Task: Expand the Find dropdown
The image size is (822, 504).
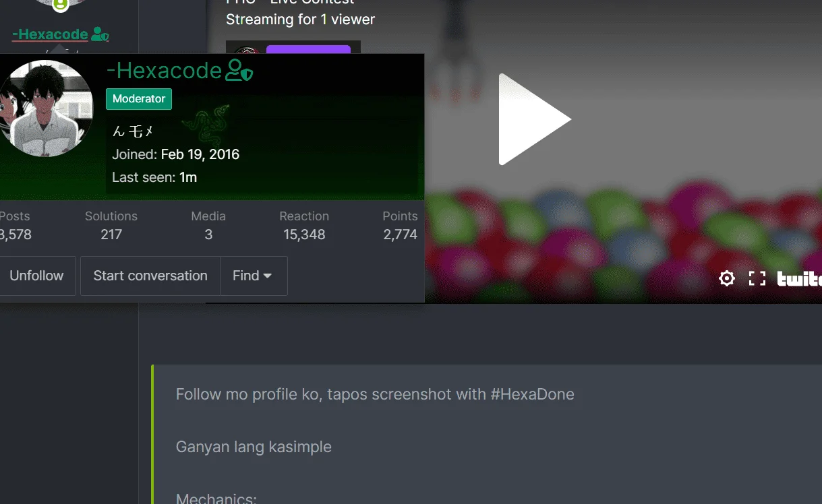Action: pyautogui.click(x=254, y=276)
